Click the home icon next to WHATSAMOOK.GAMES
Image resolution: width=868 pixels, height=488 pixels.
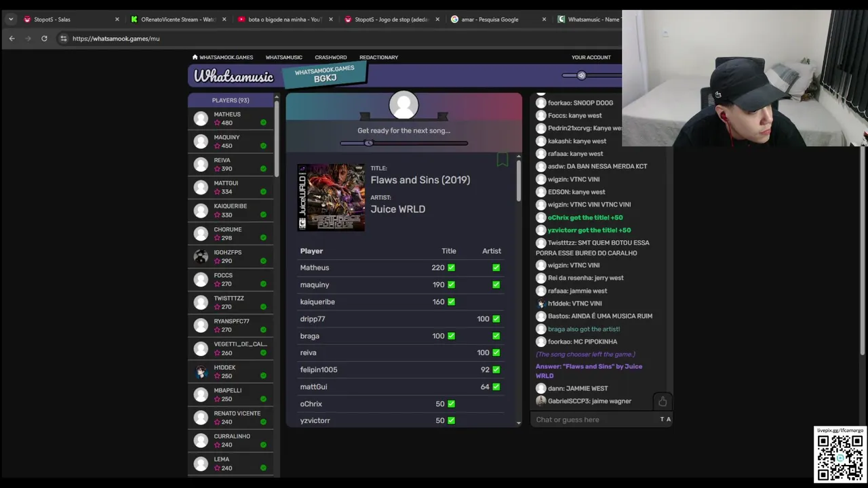click(195, 57)
